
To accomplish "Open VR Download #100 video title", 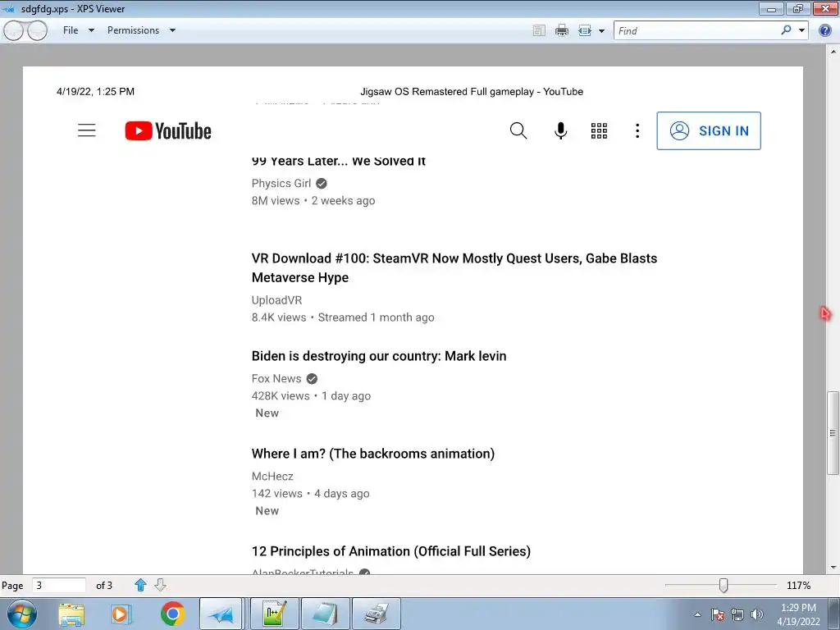I will [454, 268].
